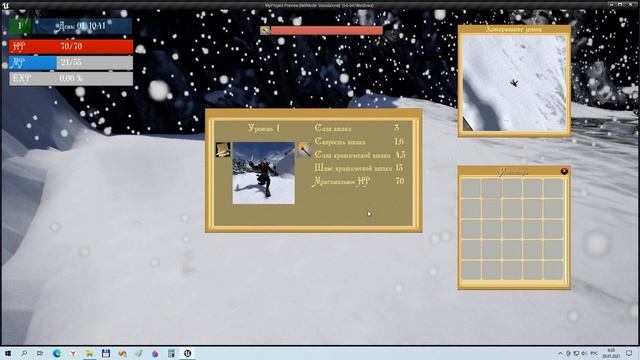Launch the Firefox icon in the taskbar
This screenshot has width=640, height=360.
click(x=155, y=353)
